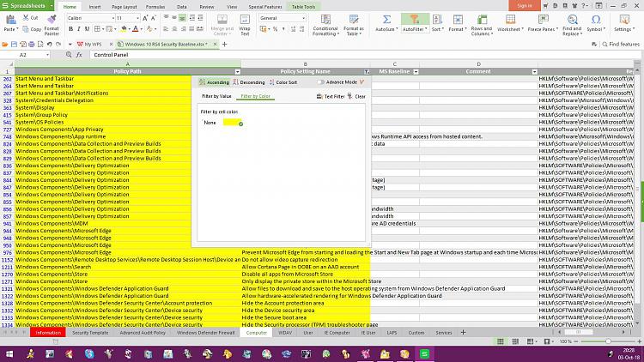Screen dimensions: 644x362
Task: Switch to the WDAV sheet tab
Action: (x=285, y=333)
